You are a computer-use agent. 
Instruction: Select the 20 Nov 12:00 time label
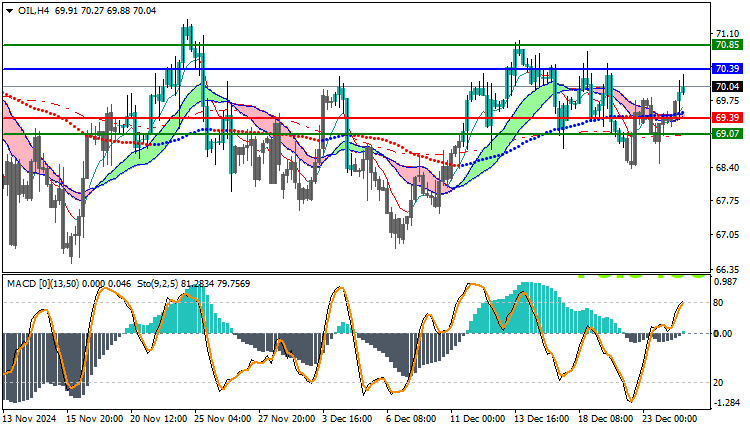coord(159,419)
